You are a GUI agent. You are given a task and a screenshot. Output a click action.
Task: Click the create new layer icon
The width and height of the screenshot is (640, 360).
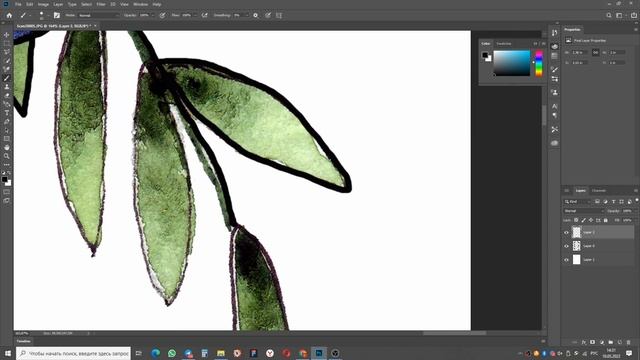point(620,342)
